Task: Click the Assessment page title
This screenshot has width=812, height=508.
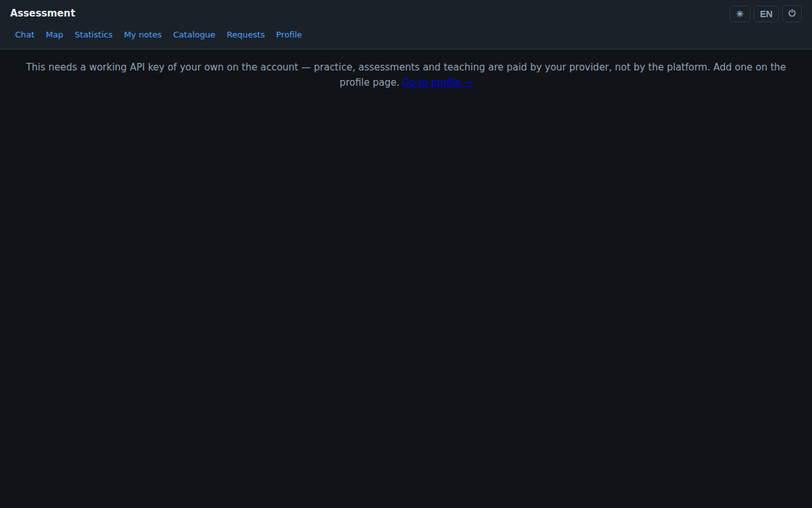Action: [x=43, y=13]
